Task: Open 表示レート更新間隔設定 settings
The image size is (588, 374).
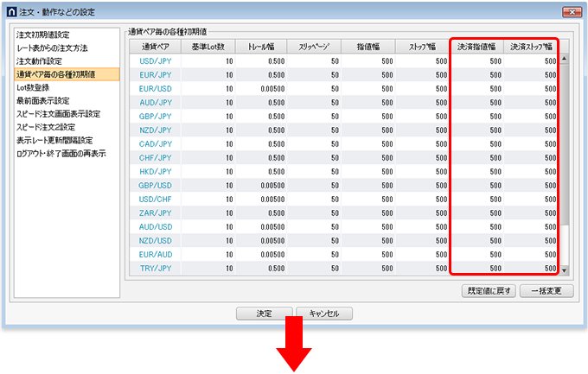Action: (54, 140)
